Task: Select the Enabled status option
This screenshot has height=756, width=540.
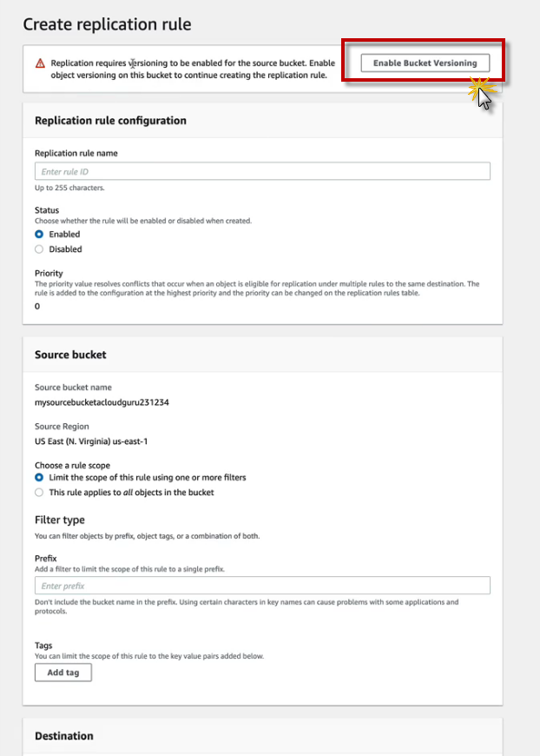Action: [x=39, y=235]
